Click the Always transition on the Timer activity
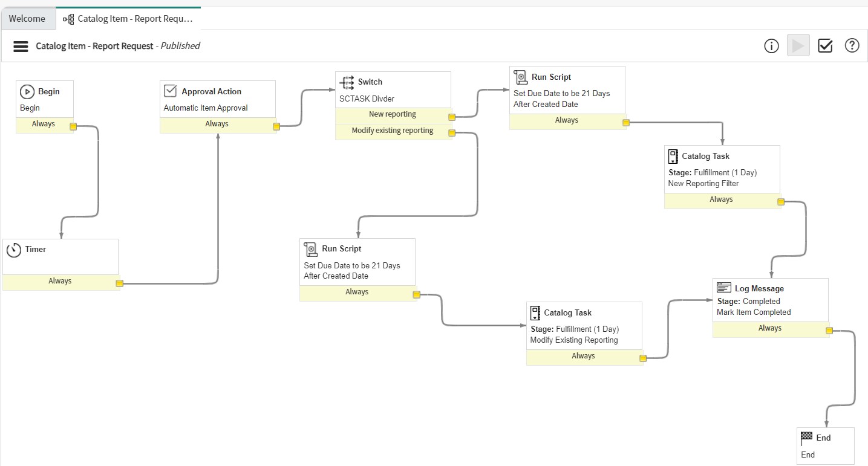Screen dimensions: 868x466 click(x=60, y=280)
